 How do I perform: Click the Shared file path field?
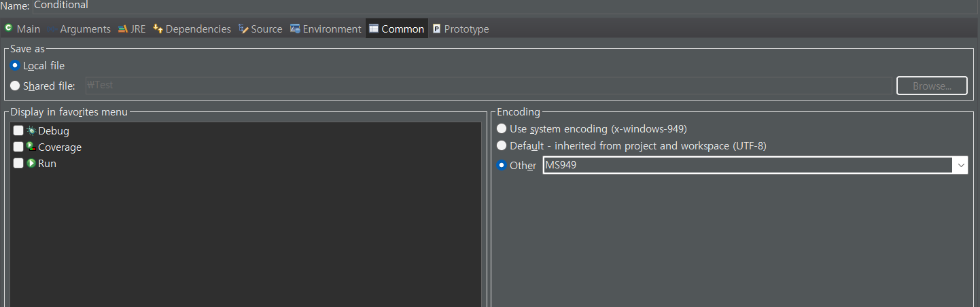488,86
